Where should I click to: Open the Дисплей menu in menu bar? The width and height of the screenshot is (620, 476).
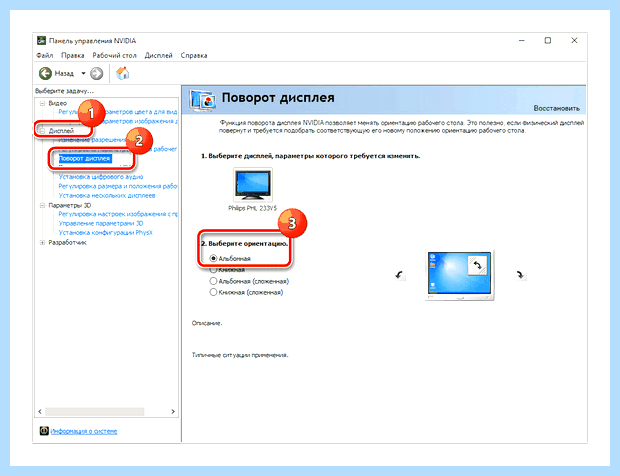159,55
